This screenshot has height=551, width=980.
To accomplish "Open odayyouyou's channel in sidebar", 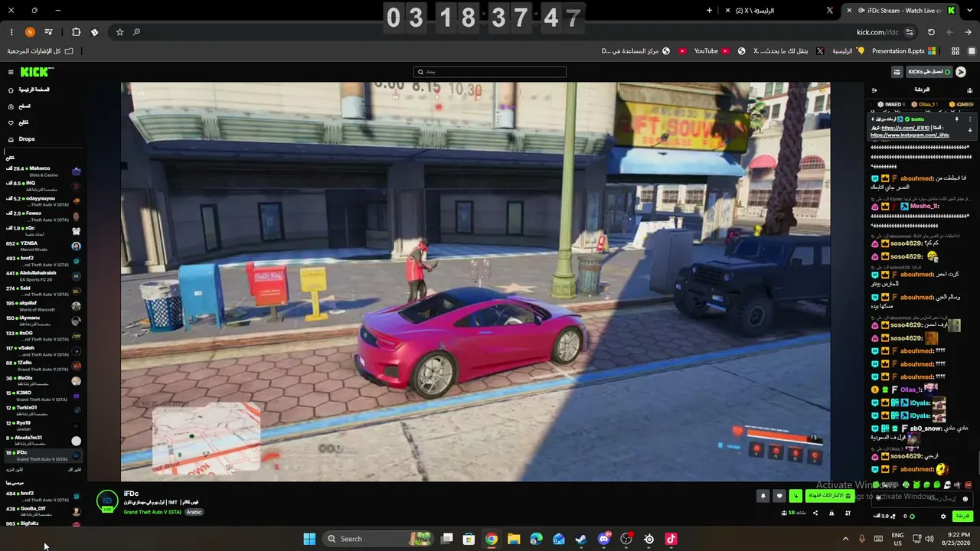I will click(x=43, y=201).
